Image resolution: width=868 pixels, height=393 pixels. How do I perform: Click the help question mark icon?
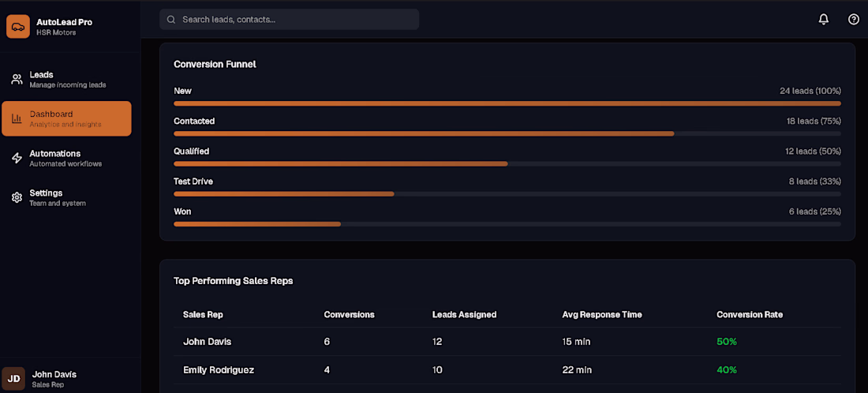click(x=853, y=19)
